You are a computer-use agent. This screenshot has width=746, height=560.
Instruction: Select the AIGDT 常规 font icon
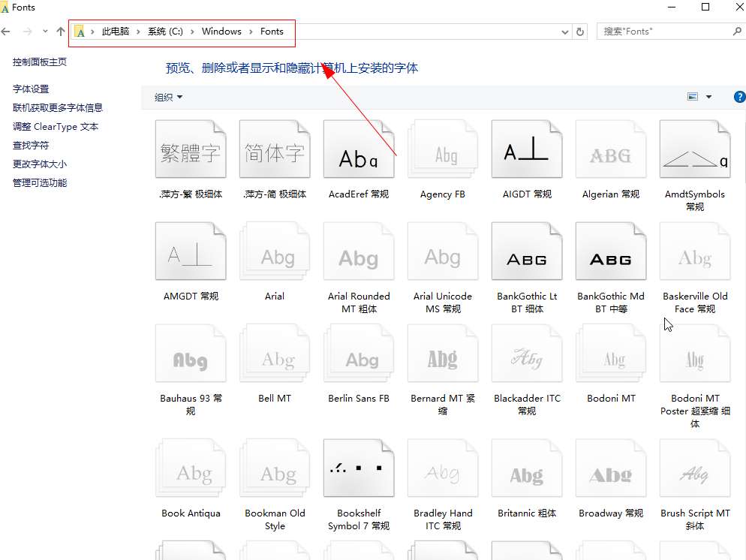(527, 149)
